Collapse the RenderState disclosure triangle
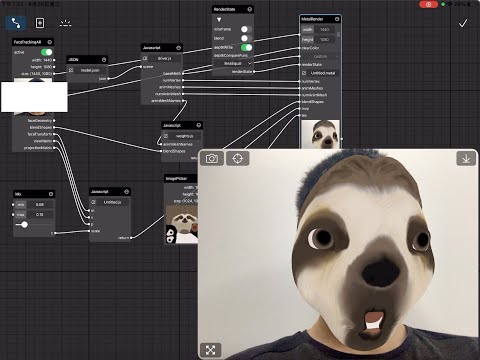Screen dimensions: 480x360 pyautogui.click(x=219, y=20)
